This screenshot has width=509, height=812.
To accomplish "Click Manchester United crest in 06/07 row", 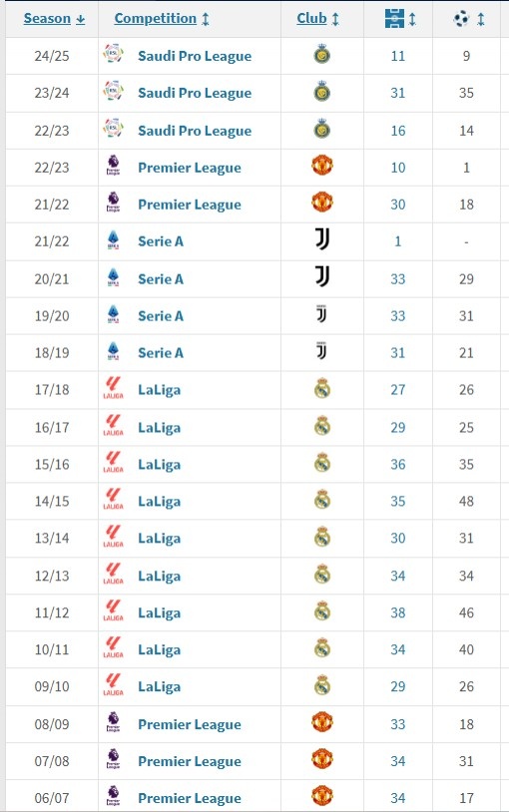I will click(x=322, y=796).
